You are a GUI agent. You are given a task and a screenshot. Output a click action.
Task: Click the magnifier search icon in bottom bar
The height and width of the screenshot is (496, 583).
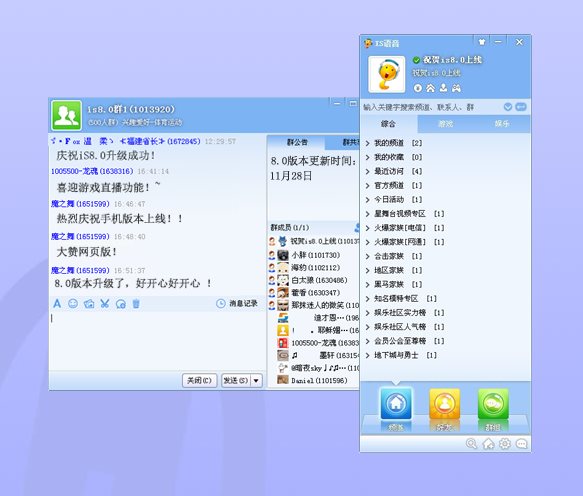pyautogui.click(x=471, y=444)
